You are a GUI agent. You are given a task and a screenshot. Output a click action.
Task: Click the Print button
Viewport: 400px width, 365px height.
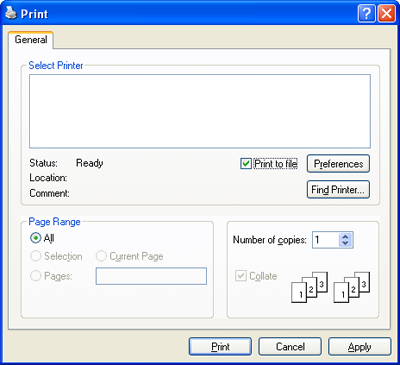[x=220, y=347]
